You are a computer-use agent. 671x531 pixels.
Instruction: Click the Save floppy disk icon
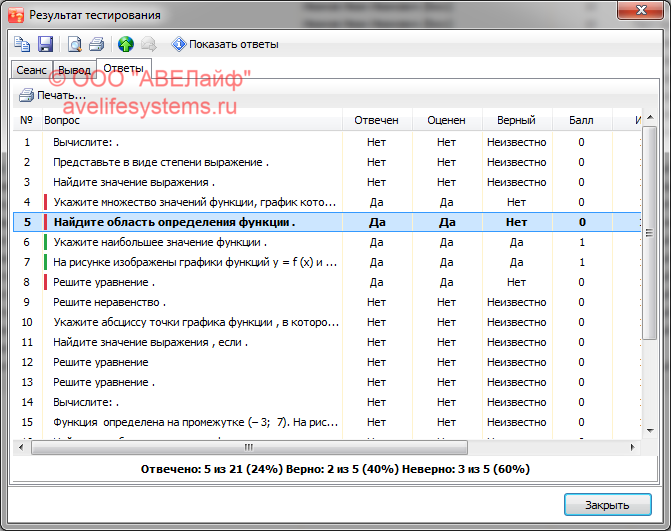pos(45,44)
